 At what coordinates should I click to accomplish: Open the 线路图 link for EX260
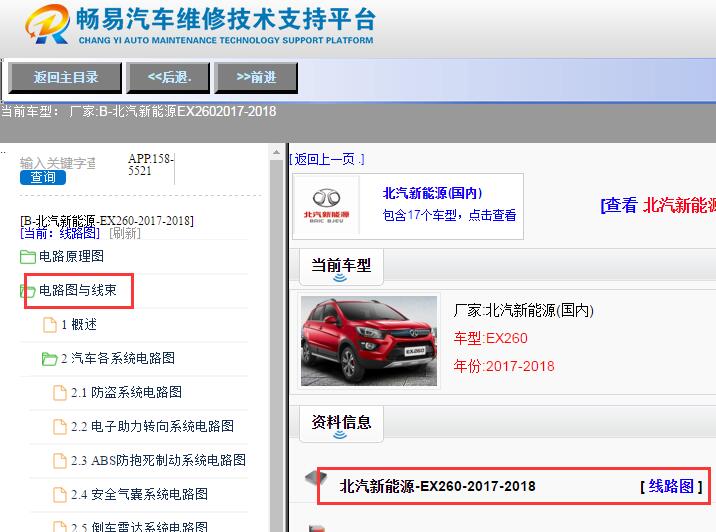[x=671, y=486]
